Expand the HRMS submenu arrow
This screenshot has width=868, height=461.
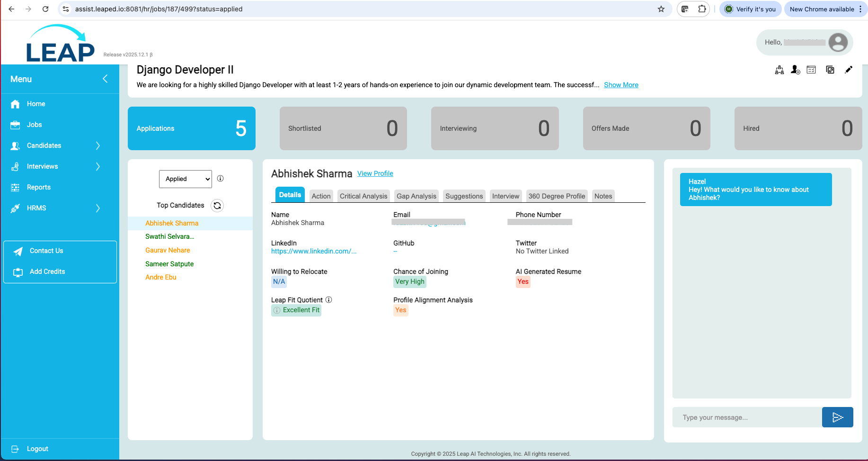tap(98, 208)
